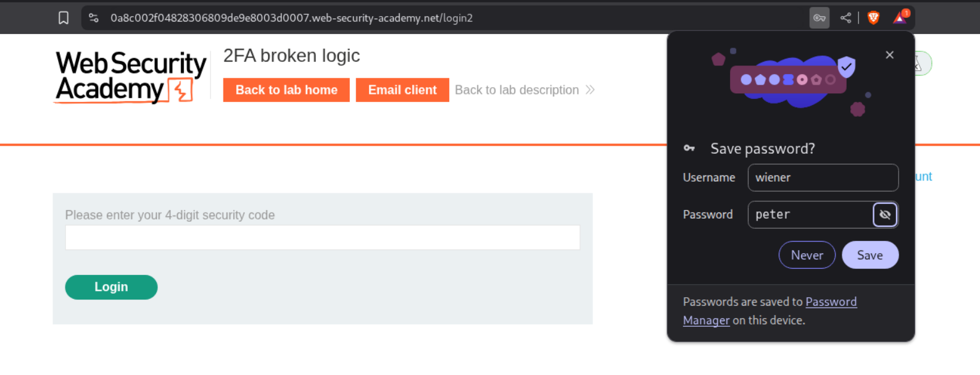
Task: Follow the Back to lab description link
Action: point(517,90)
